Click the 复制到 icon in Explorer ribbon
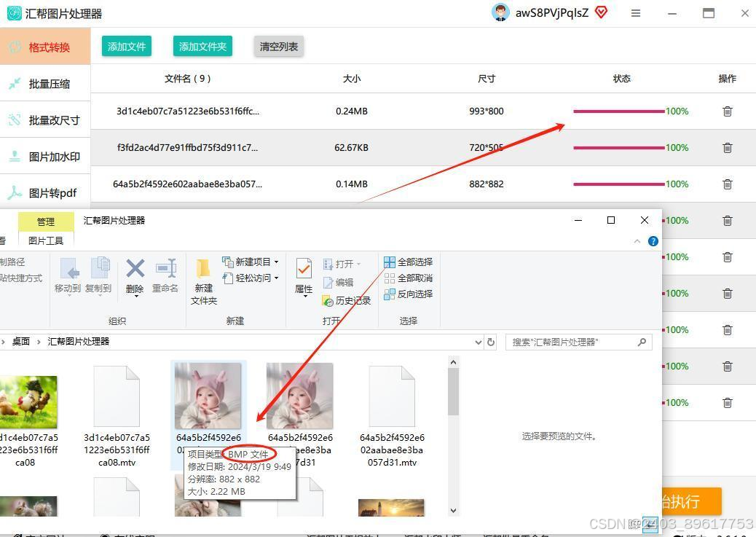This screenshot has width=756, height=537. [x=99, y=268]
